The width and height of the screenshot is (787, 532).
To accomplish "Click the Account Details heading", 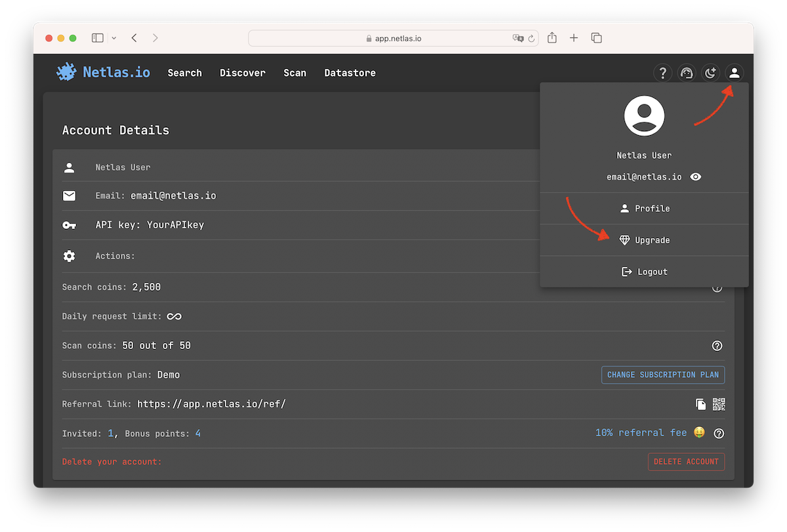I will (x=115, y=130).
